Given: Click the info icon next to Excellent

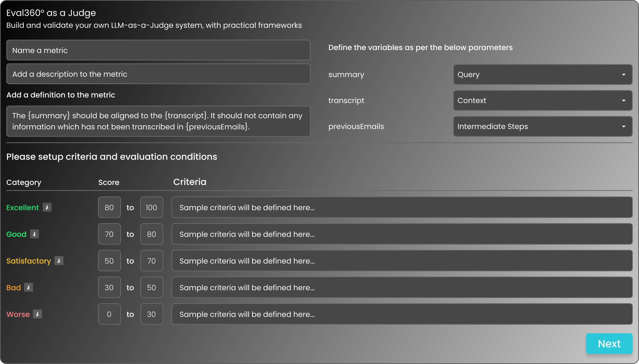Looking at the screenshot, I should [47, 207].
